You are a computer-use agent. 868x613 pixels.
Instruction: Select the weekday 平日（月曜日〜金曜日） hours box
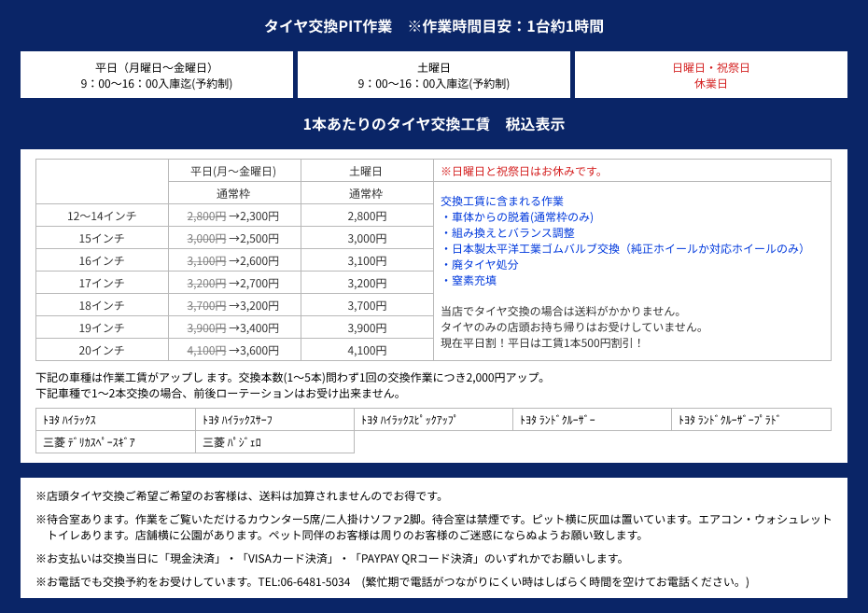[x=157, y=75]
